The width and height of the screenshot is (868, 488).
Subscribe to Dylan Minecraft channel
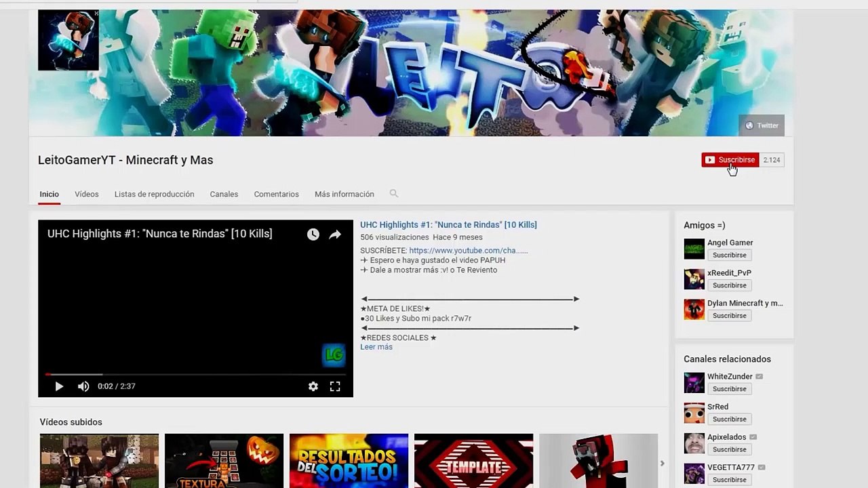pos(729,315)
